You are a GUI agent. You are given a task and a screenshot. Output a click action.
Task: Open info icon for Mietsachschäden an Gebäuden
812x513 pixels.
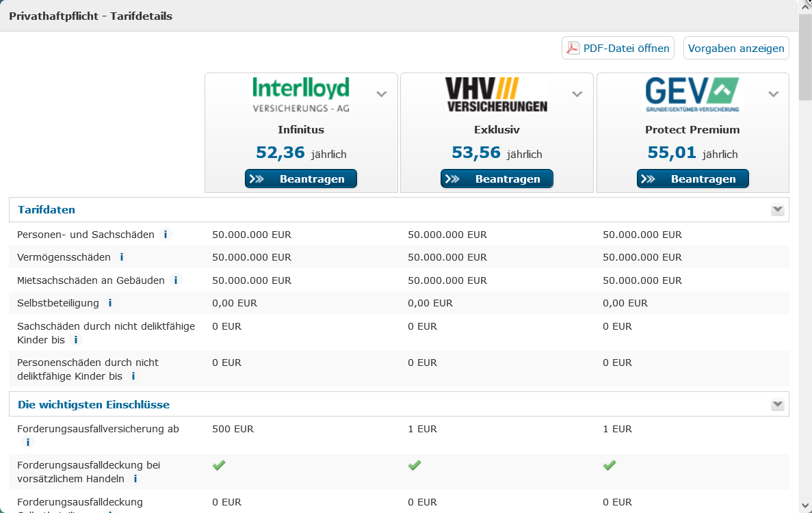[x=176, y=280]
